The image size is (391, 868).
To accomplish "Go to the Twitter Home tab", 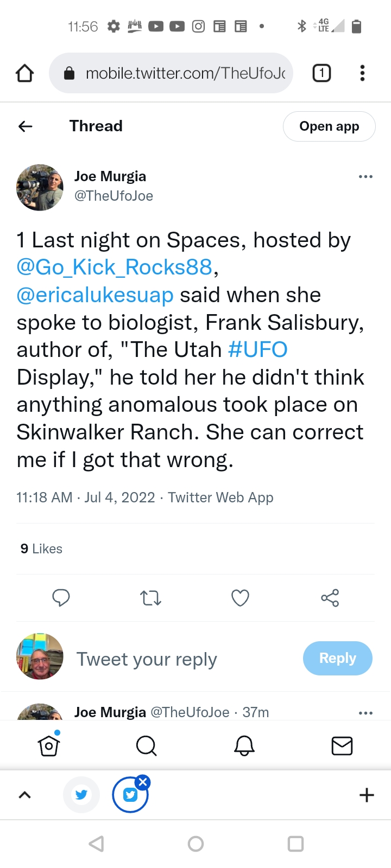I will [49, 746].
